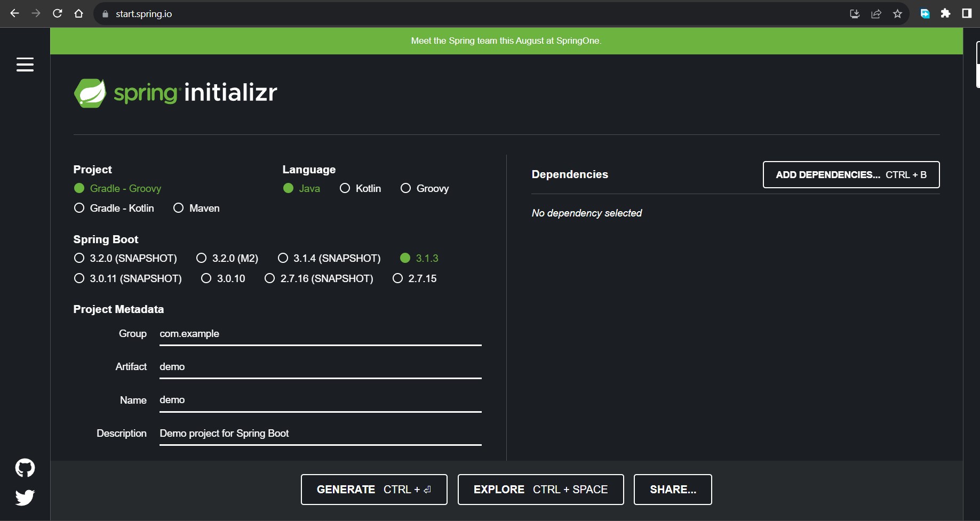Open the extensions puzzle menu
The width and height of the screenshot is (980, 521).
coord(945,13)
